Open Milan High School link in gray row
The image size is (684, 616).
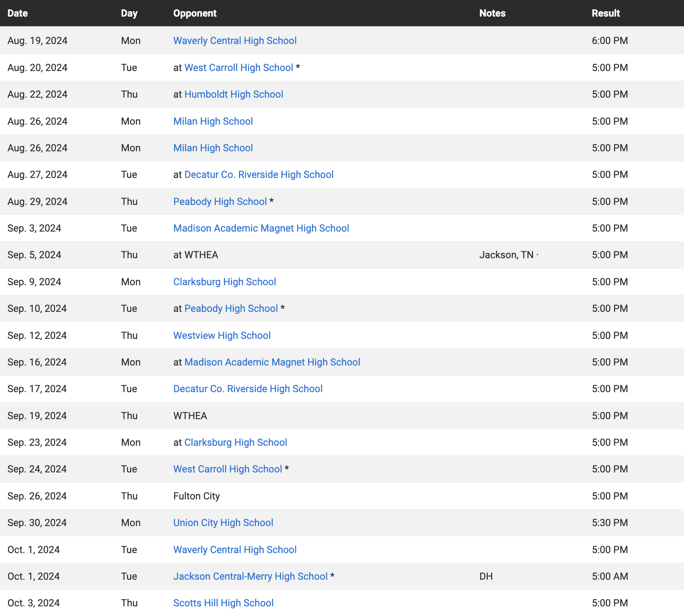(213, 148)
